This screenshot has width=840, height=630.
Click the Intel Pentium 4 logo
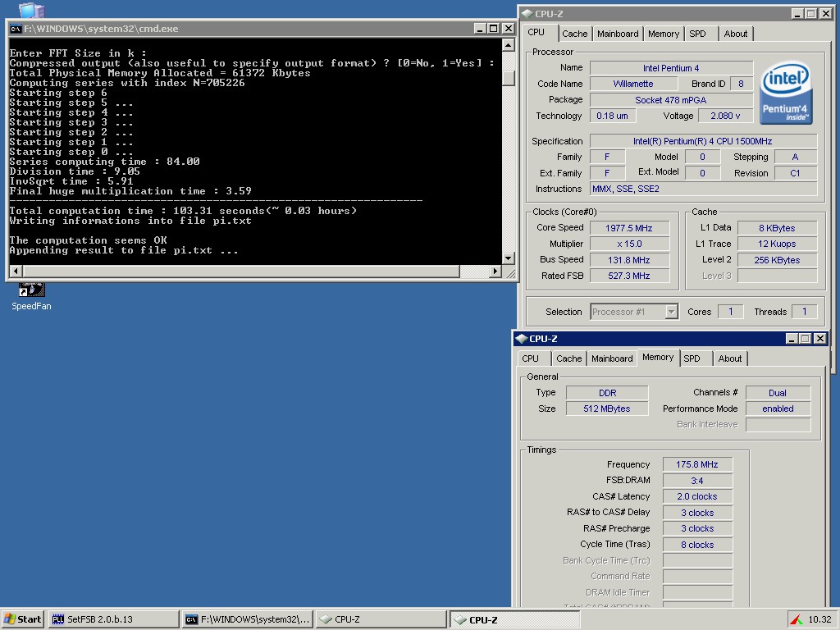[786, 94]
